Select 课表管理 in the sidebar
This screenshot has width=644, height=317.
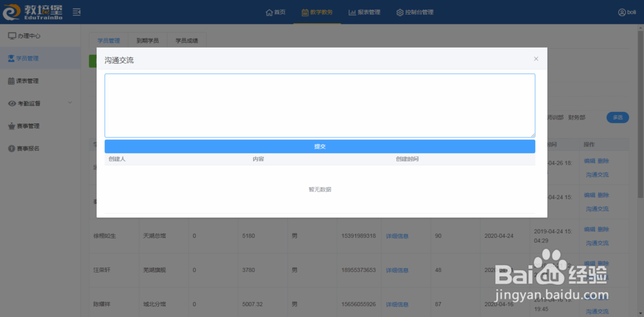(x=40, y=81)
